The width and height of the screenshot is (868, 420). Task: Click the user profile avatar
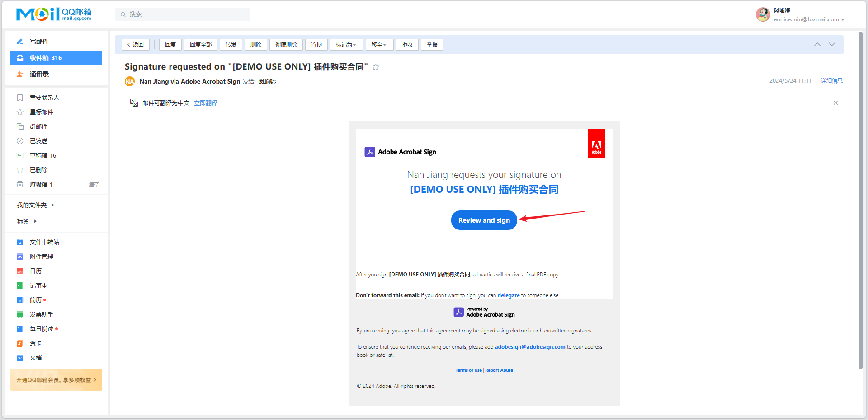coord(763,14)
